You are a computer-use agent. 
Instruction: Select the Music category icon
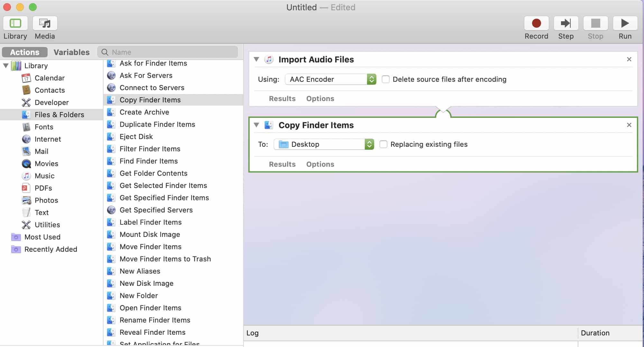point(26,176)
